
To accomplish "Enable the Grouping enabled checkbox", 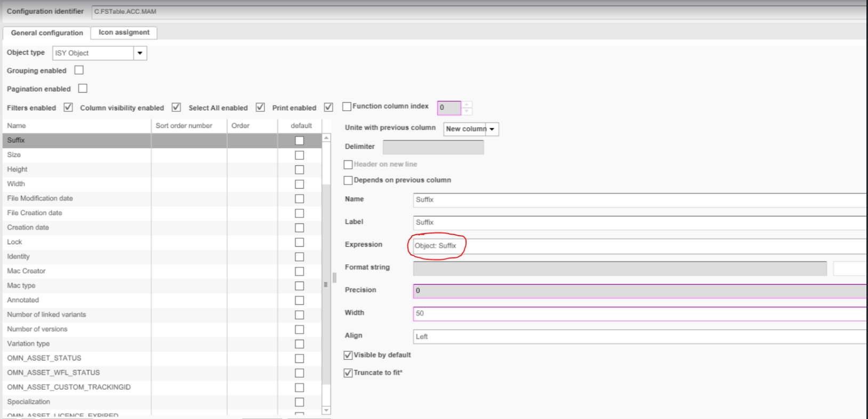I will point(79,70).
